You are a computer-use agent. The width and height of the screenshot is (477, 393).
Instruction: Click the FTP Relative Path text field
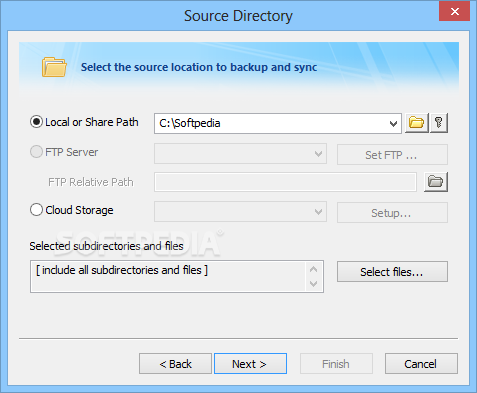click(285, 182)
